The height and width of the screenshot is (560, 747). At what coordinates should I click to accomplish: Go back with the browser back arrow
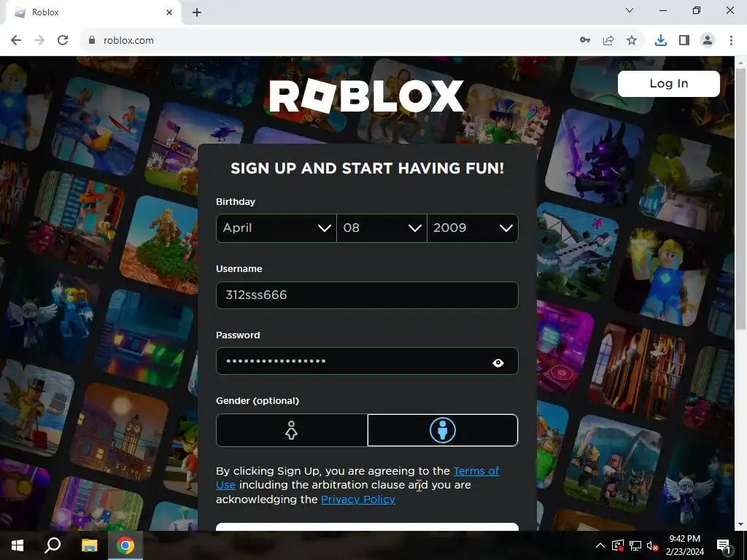pyautogui.click(x=16, y=41)
